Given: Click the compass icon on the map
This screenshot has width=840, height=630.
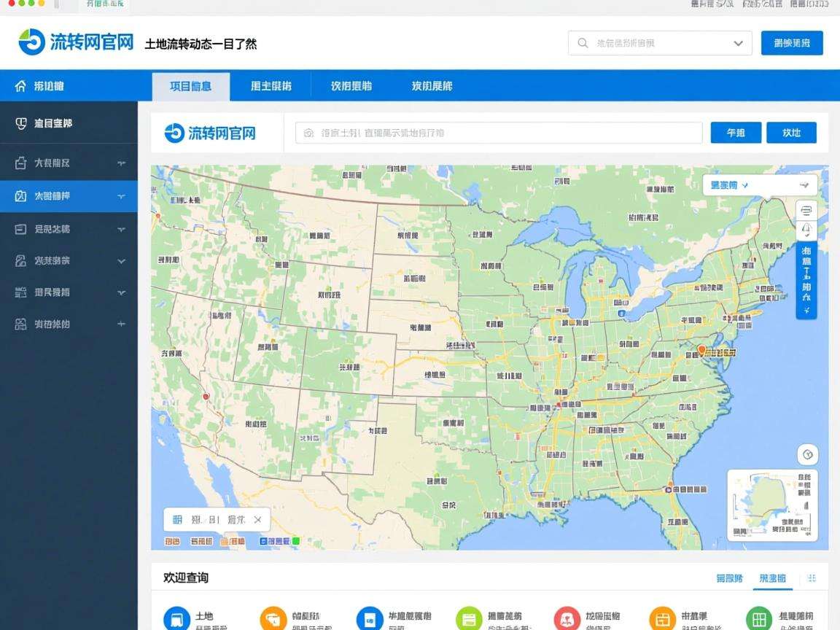Looking at the screenshot, I should coord(807,455).
